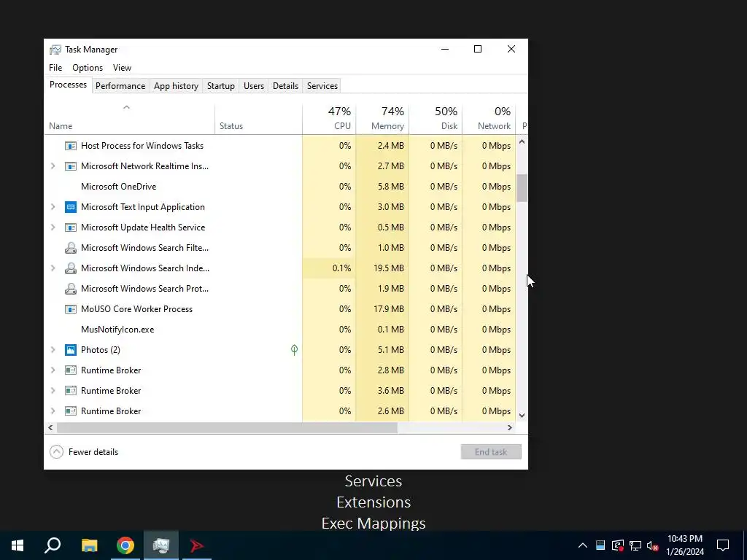Click the network tray icon

tap(635, 545)
